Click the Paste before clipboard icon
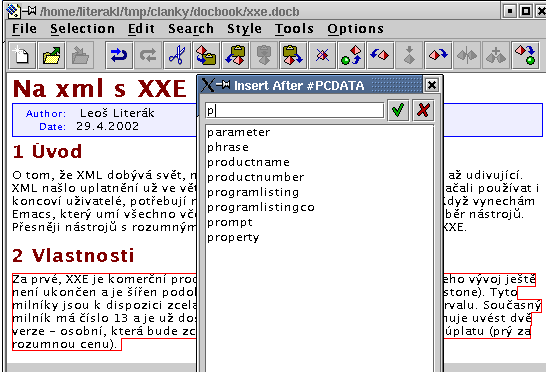The height and width of the screenshot is (372, 549). coord(235,55)
